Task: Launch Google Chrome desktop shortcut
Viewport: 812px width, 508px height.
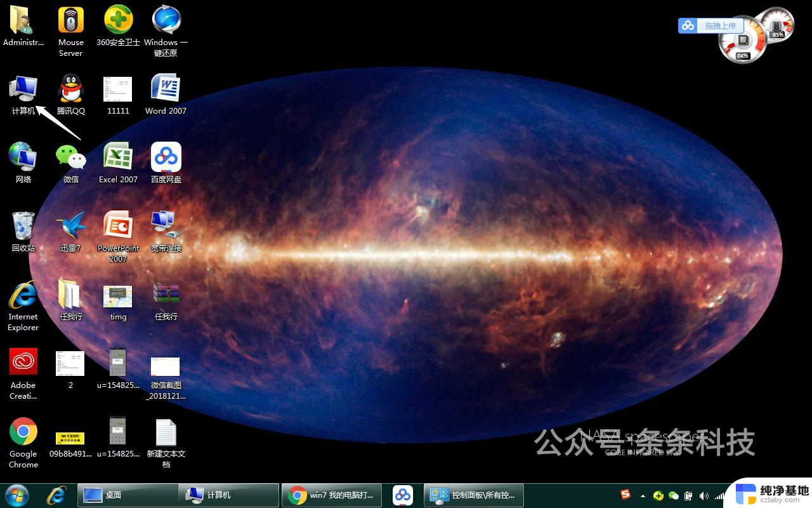Action: (23, 443)
